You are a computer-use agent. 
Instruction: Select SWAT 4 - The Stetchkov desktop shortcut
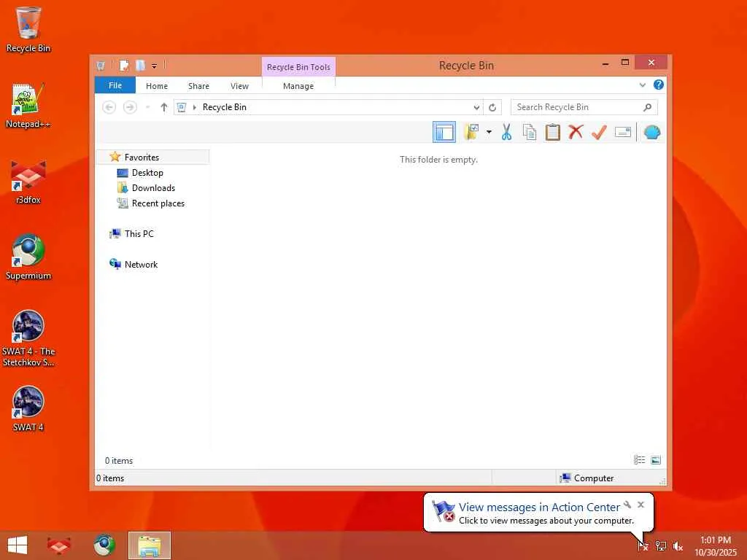[28, 338]
